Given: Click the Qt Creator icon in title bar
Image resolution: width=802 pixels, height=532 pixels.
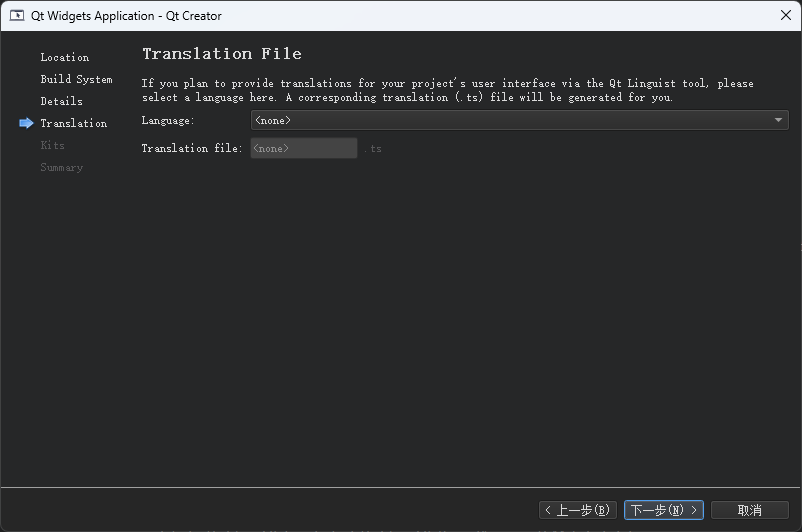Looking at the screenshot, I should point(17,15).
